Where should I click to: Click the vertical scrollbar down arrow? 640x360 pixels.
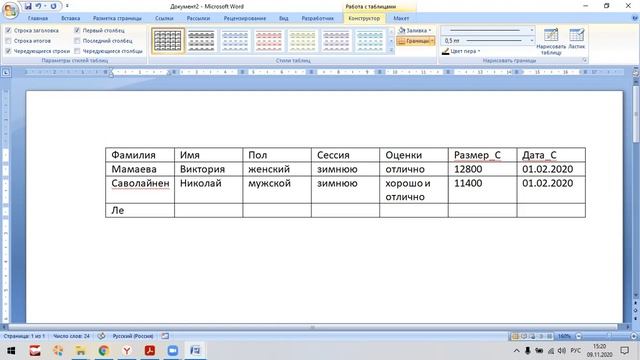click(x=636, y=295)
